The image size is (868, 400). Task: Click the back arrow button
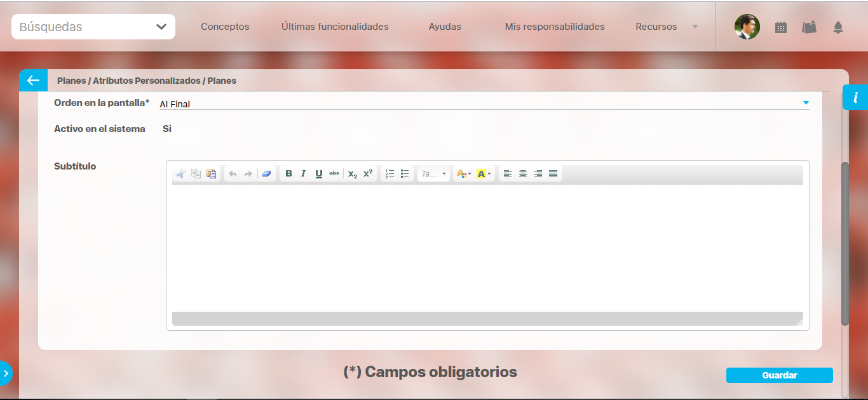click(x=33, y=81)
